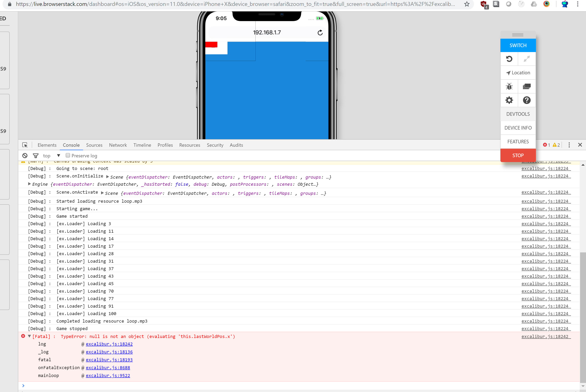Open the top frame context dropdown
Viewport: 586px width, 392px height.
click(x=59, y=155)
